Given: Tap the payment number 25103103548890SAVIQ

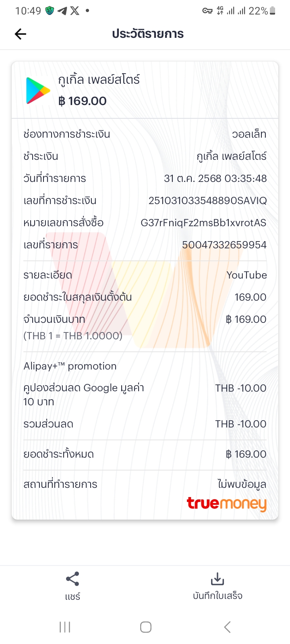Looking at the screenshot, I should [x=207, y=200].
